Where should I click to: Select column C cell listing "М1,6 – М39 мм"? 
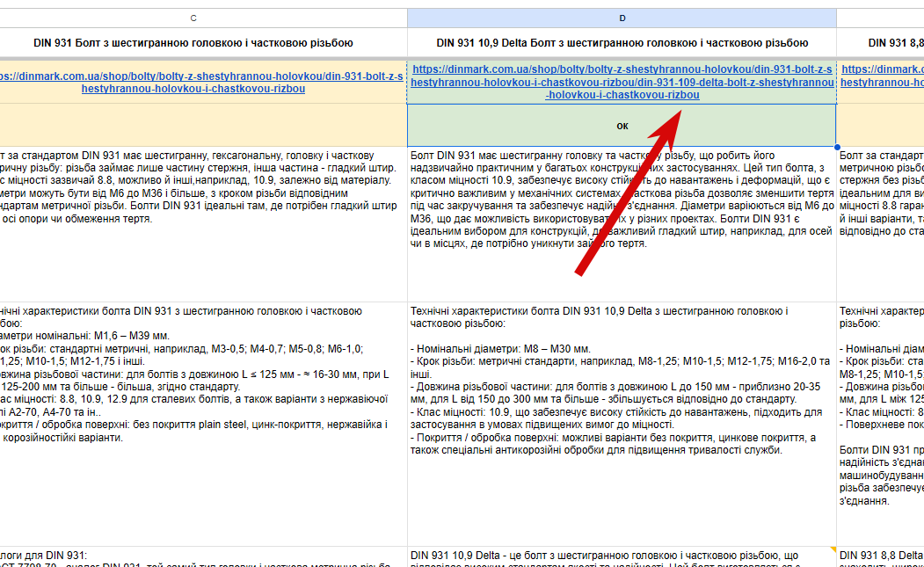tap(203, 425)
